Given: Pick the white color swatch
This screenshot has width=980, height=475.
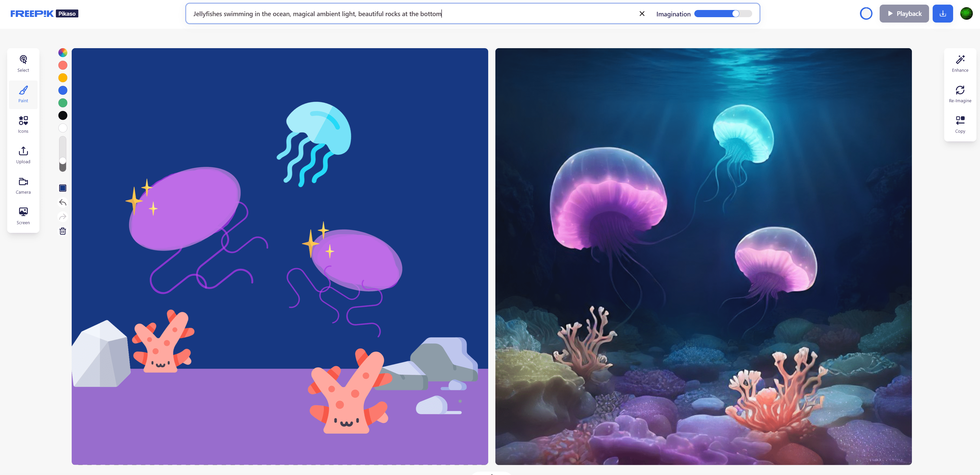Looking at the screenshot, I should point(63,128).
